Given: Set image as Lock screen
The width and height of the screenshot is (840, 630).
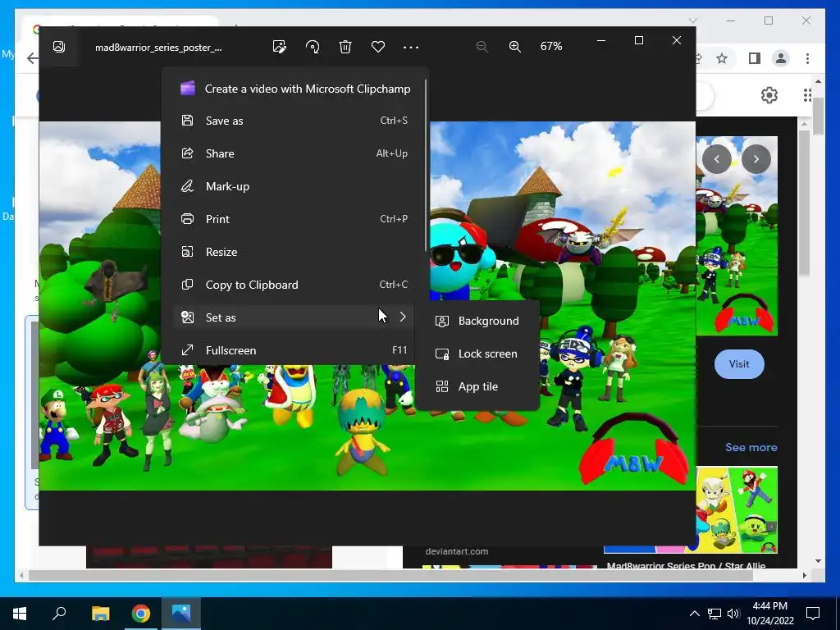Looking at the screenshot, I should point(477,354).
